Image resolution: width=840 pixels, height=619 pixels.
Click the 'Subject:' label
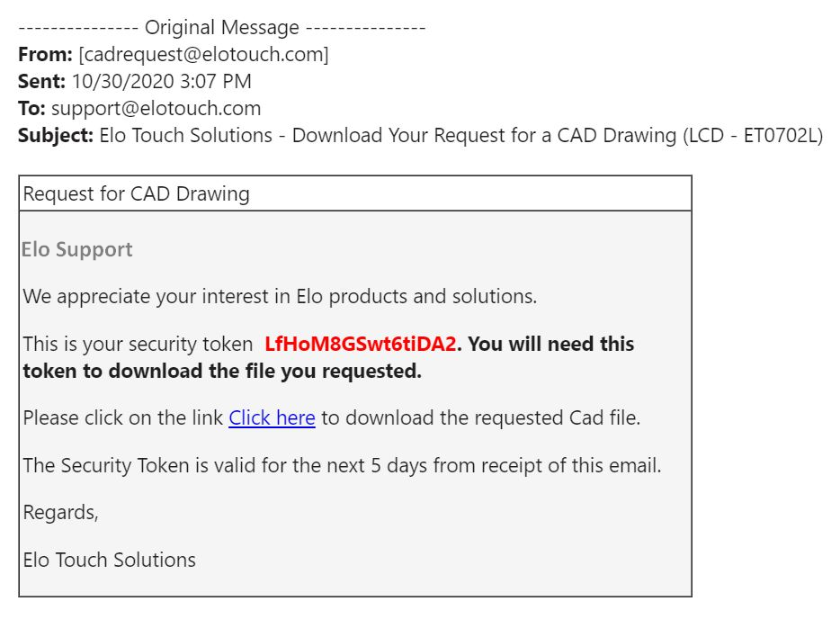(56, 136)
